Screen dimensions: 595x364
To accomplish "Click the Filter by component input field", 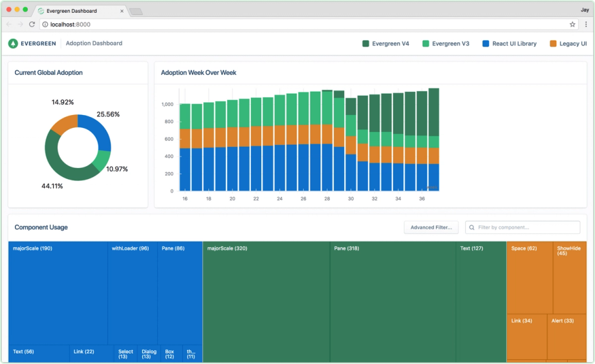I will [x=526, y=228].
